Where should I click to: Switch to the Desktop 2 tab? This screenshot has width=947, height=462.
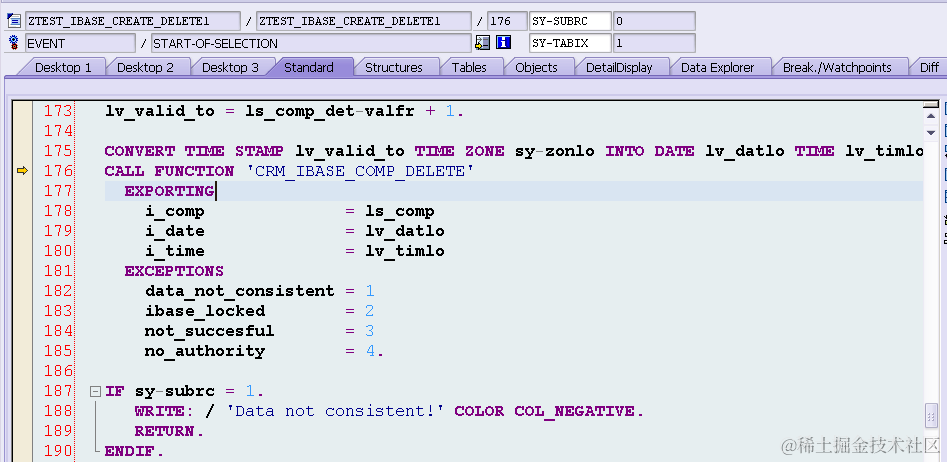click(x=146, y=68)
